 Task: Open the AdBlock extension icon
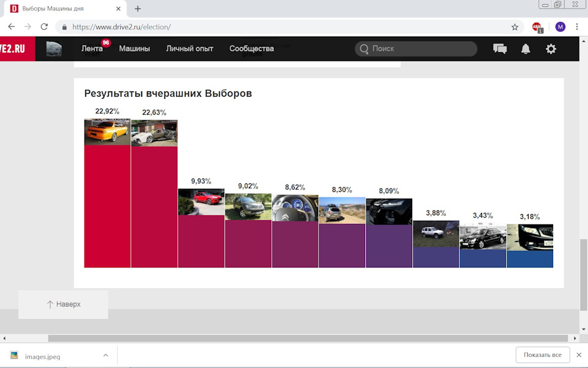pos(537,27)
